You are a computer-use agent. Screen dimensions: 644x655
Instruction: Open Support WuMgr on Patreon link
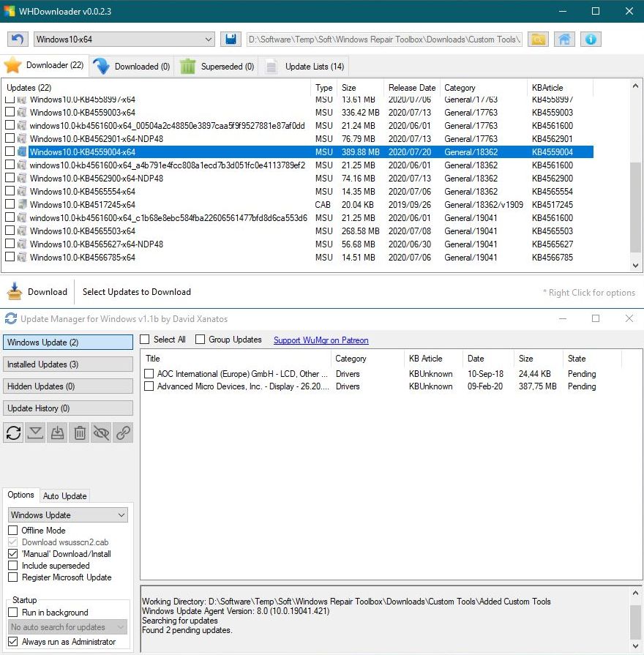click(x=321, y=340)
